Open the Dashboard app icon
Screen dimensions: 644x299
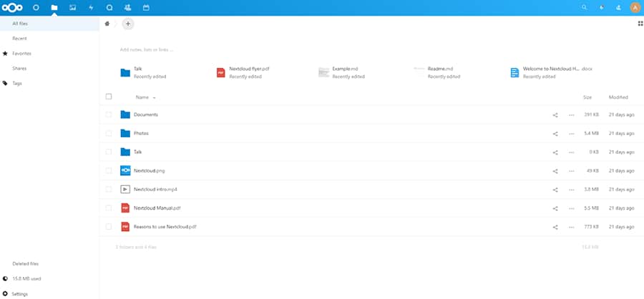36,7
